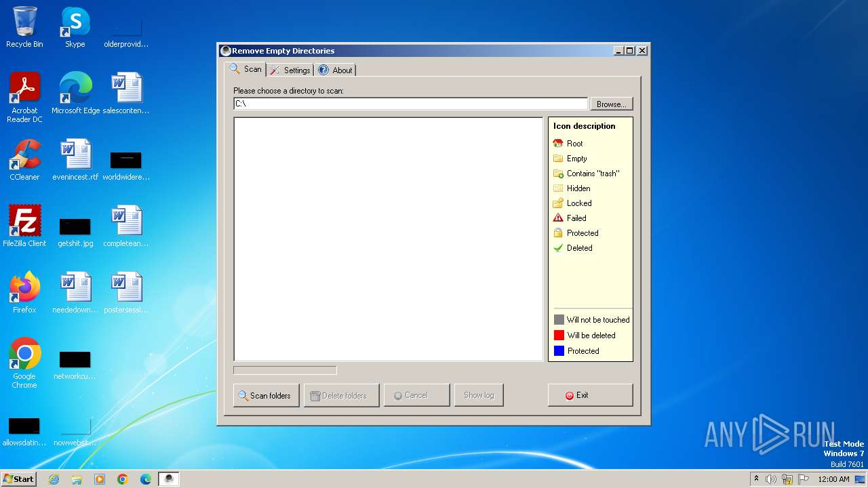Select completean... Word document on desktop

coord(126,226)
